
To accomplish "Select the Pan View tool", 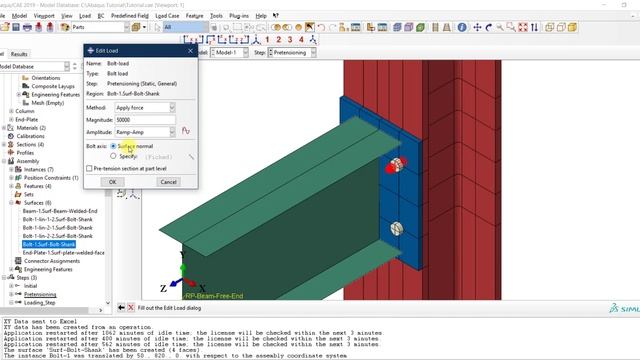I will click(477, 27).
